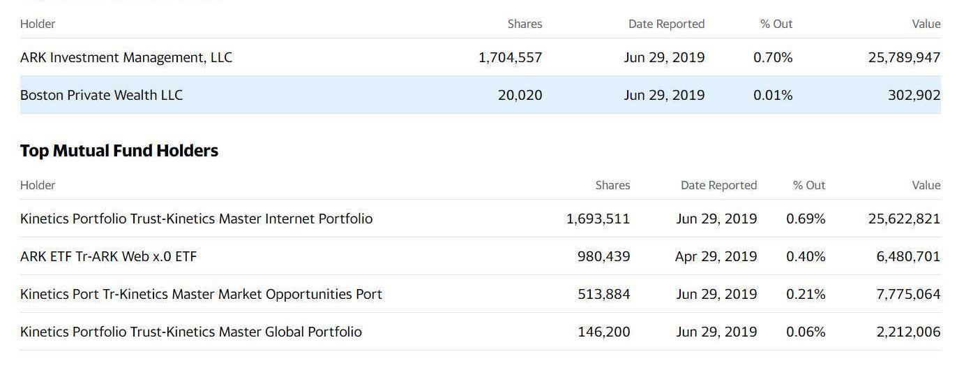Click Value header in mutual fund table
Image resolution: width=980 pixels, height=368 pixels.
pos(926,185)
